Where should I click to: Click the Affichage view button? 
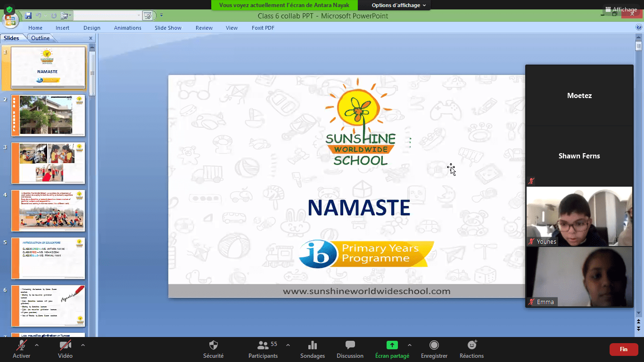[x=621, y=9]
